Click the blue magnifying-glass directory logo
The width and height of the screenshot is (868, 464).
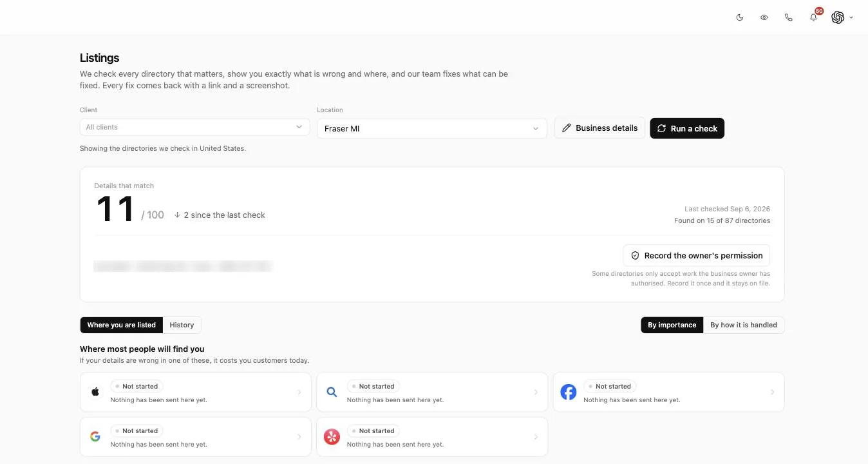332,392
